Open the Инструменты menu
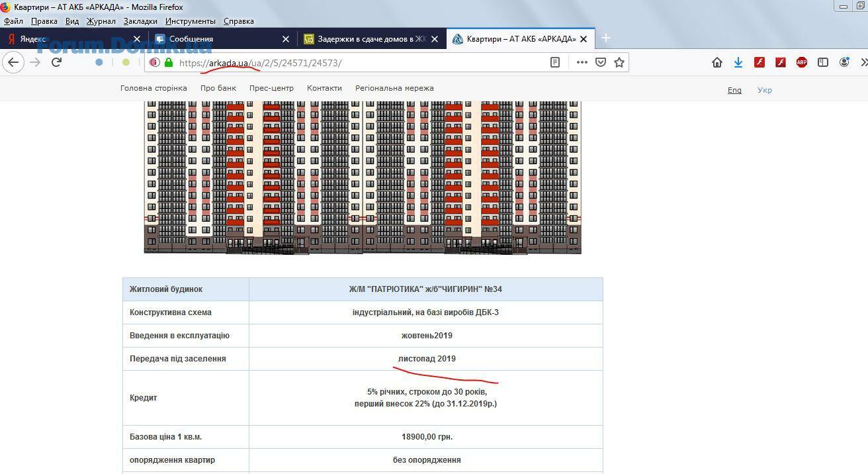The width and height of the screenshot is (868, 474). pos(191,21)
